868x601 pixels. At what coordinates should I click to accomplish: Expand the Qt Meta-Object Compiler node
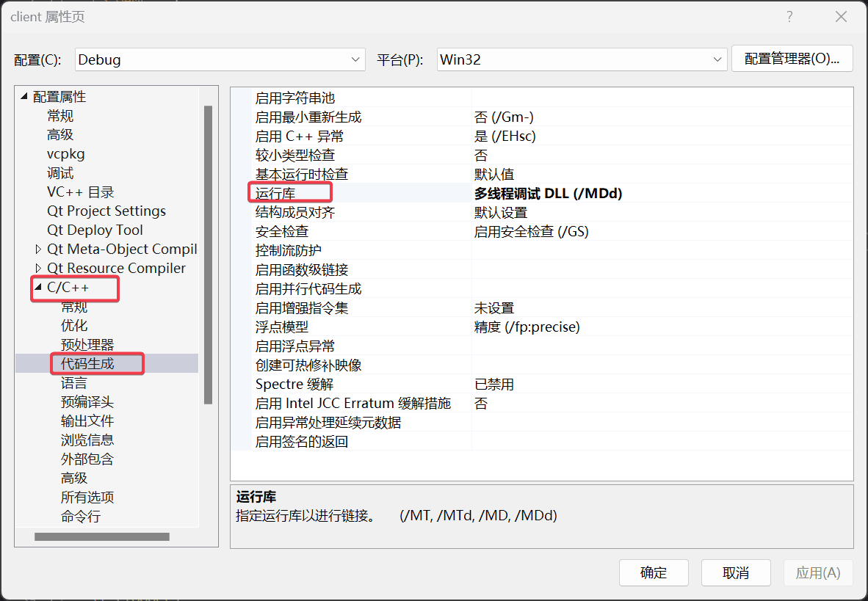pos(38,249)
